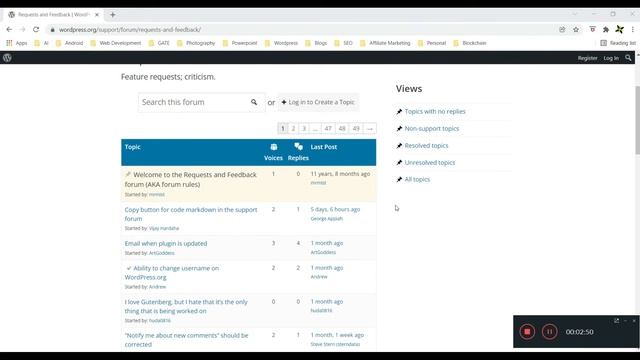Click the forum search magnifier icon
640x360 pixels.
[254, 102]
